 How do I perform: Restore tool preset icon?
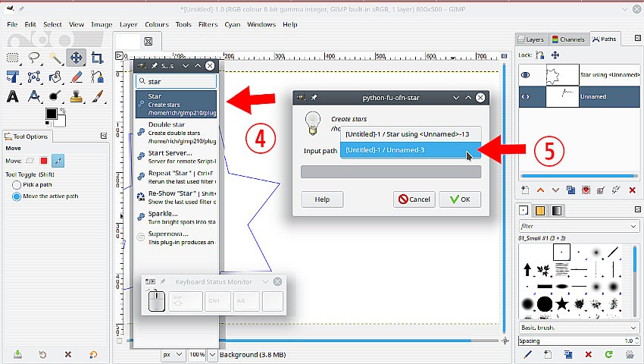click(42, 354)
